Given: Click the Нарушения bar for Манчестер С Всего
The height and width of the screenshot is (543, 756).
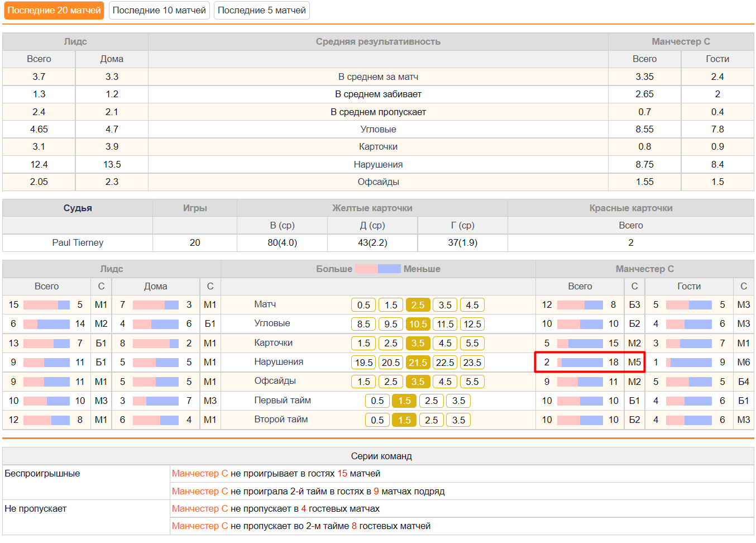Looking at the screenshot, I should [x=580, y=363].
